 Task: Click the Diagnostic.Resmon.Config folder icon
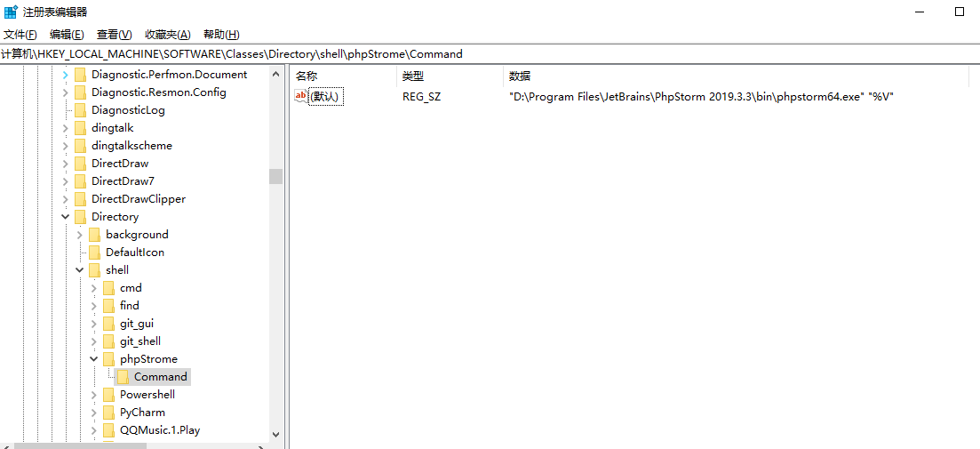[x=80, y=92]
